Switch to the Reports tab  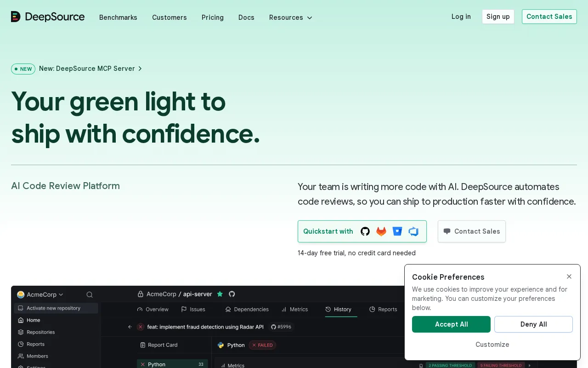[x=383, y=310]
